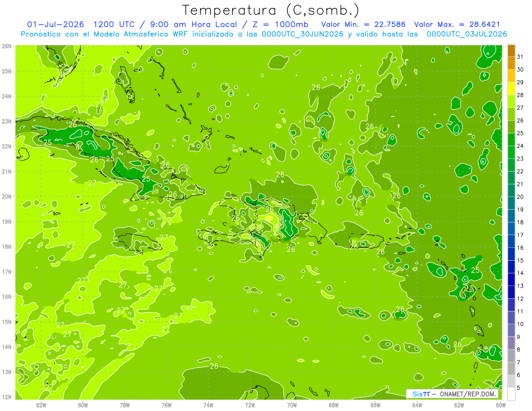Click the color scale label "20"
This screenshot has height=411, width=532.
tap(520, 197)
